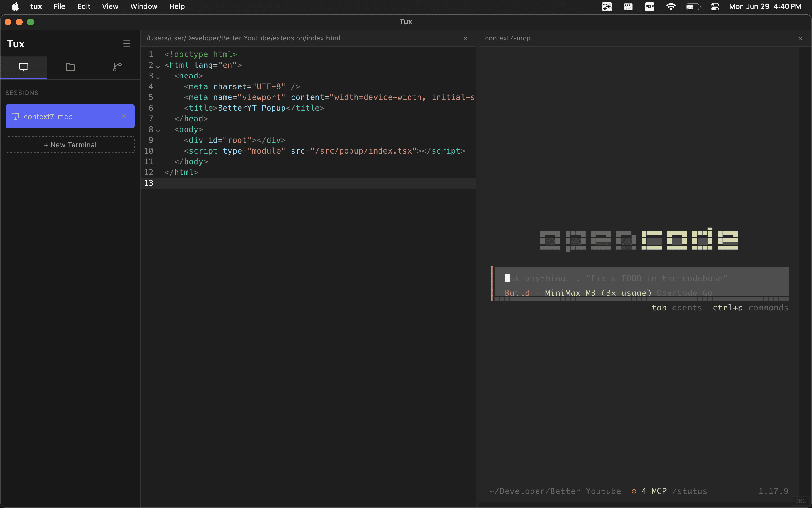Click the doctype html line
This screenshot has width=812, height=508.
[x=201, y=54]
